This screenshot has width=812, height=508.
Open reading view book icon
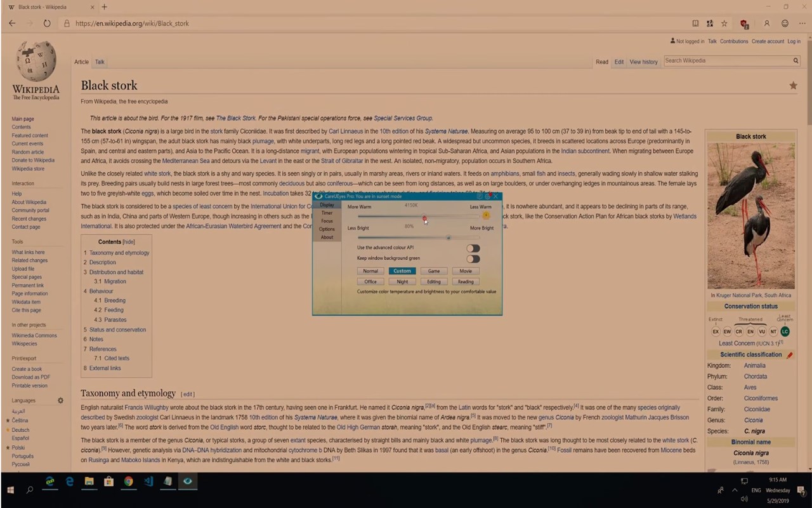coord(695,23)
